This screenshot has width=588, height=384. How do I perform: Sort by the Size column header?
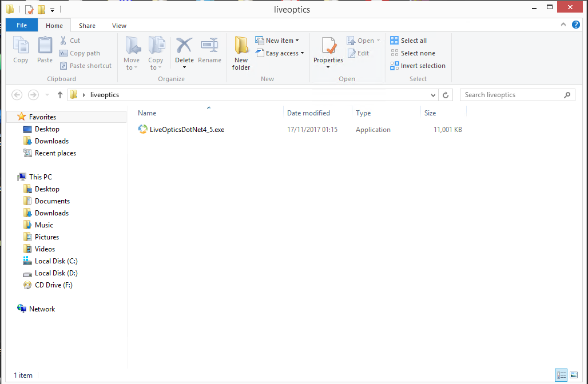click(430, 113)
